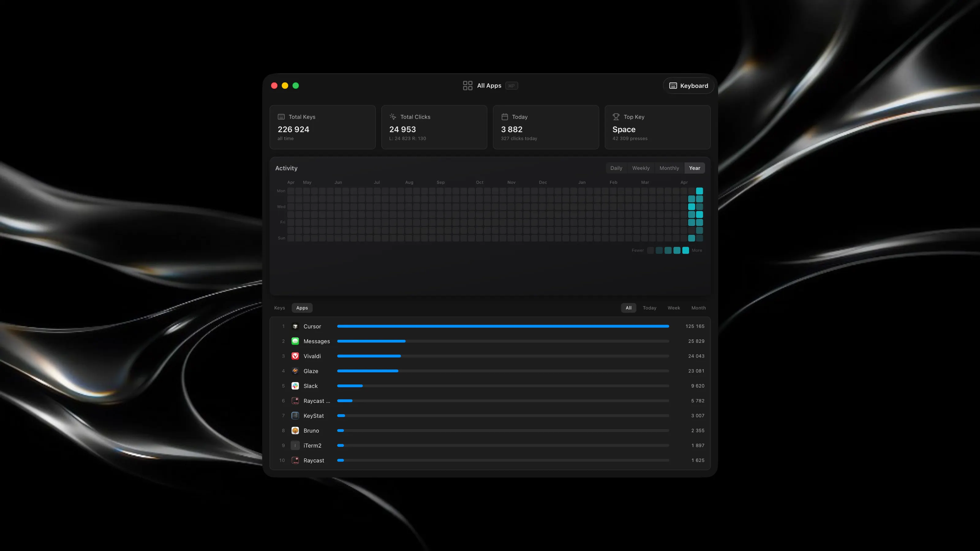Screen dimensions: 980x551
Task: Click the Cursor usage bar
Action: click(x=503, y=326)
